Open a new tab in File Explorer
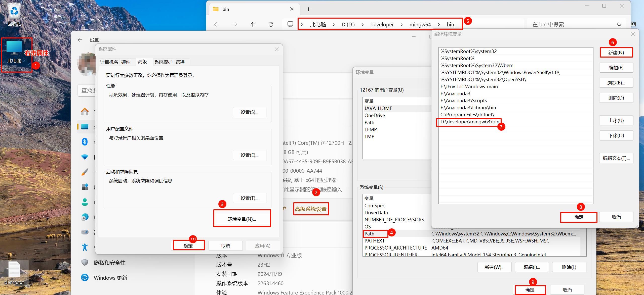 click(x=309, y=9)
